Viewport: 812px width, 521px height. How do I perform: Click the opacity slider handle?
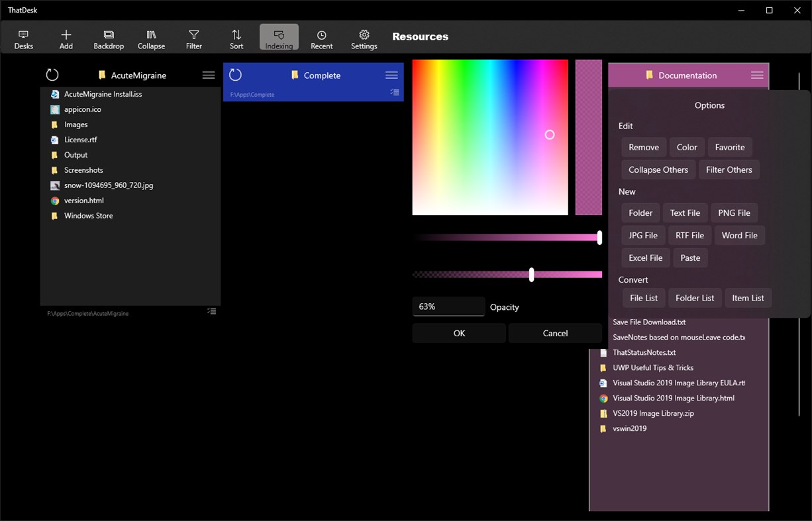coord(531,274)
